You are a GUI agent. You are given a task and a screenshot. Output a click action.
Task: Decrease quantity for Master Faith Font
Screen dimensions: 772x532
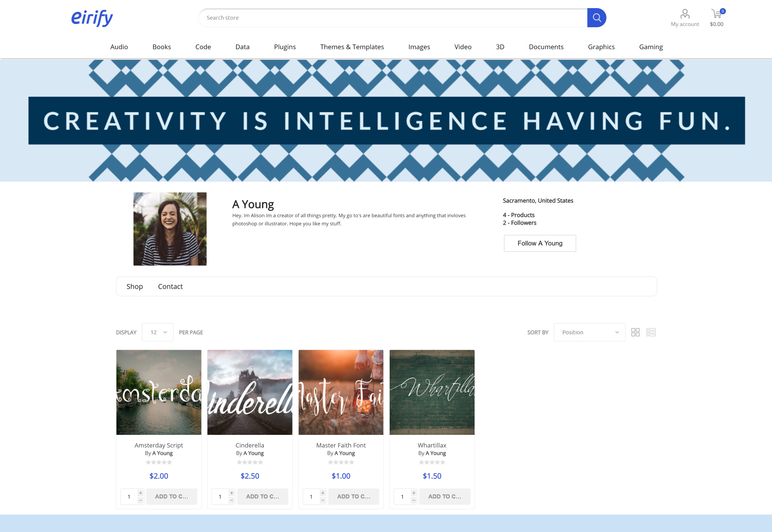click(323, 500)
